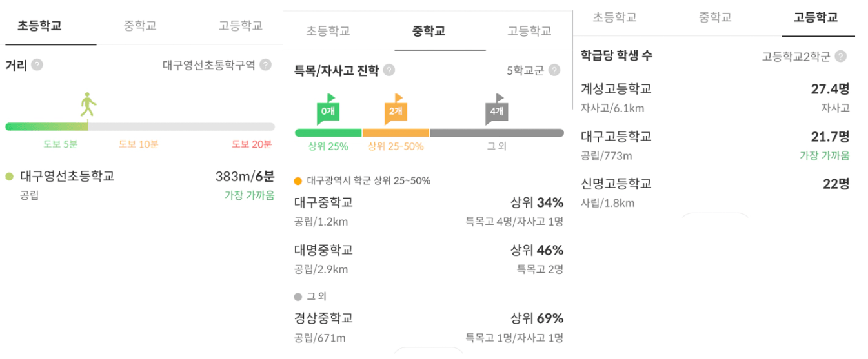Click the green walking person icon

(88, 104)
